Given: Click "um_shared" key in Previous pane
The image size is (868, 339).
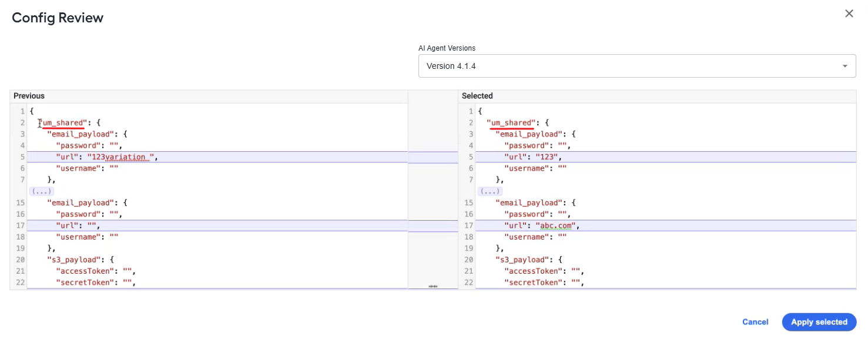Looking at the screenshot, I should [63, 123].
